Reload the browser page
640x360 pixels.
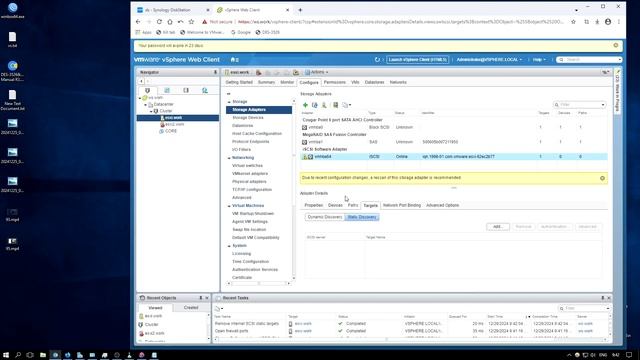coord(159,22)
